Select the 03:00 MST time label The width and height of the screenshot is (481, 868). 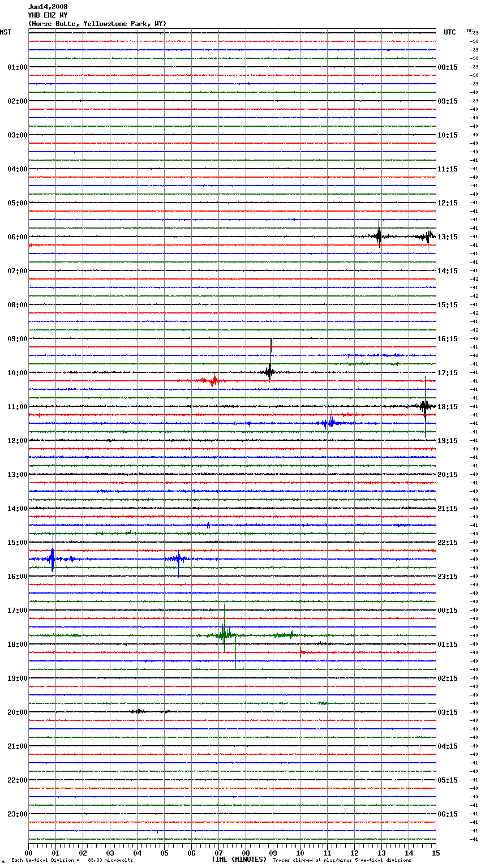(x=18, y=135)
